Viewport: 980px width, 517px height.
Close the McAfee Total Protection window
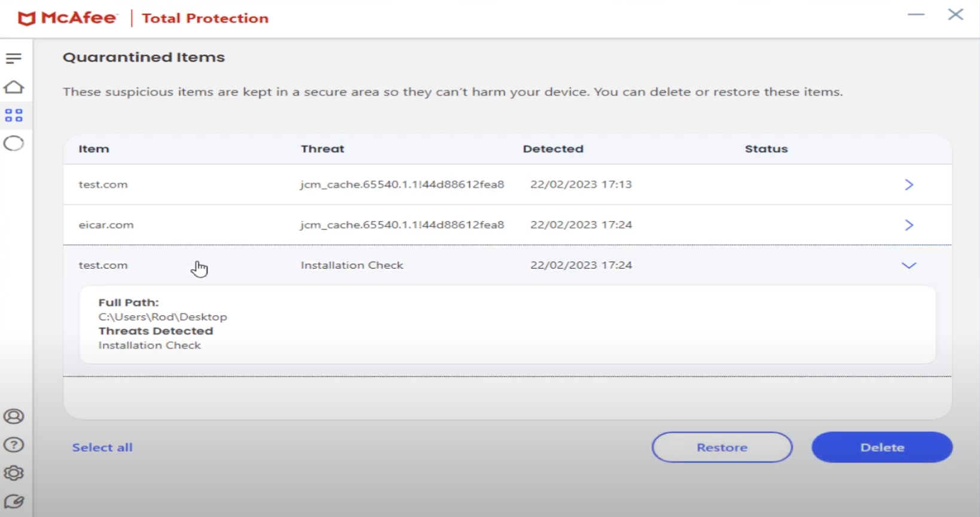[955, 15]
